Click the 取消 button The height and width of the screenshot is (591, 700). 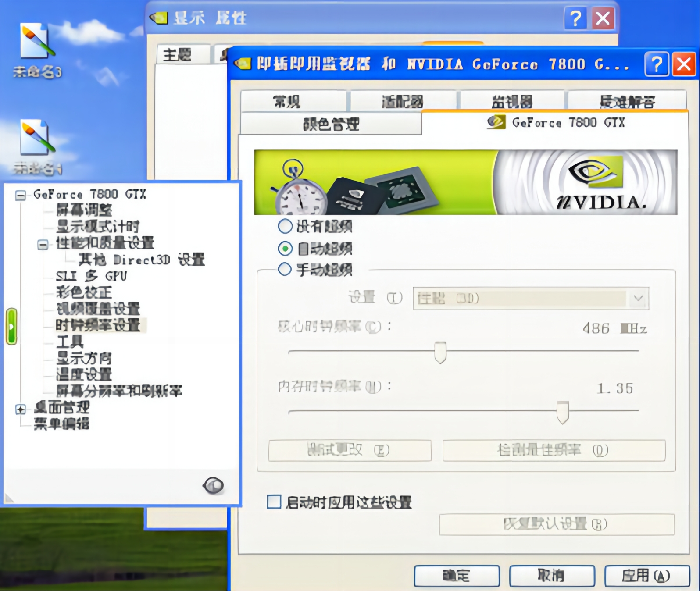552,575
